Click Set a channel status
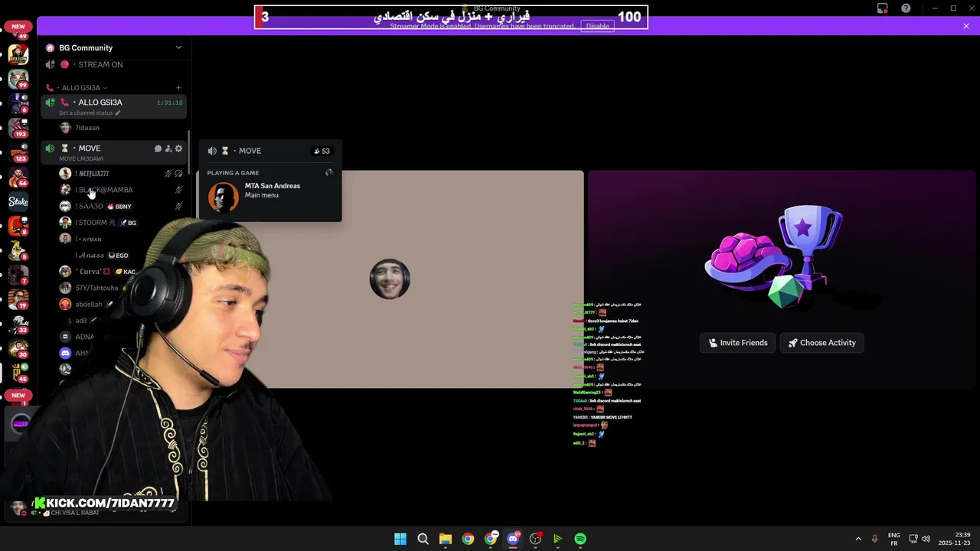The image size is (980, 551). 90,113
